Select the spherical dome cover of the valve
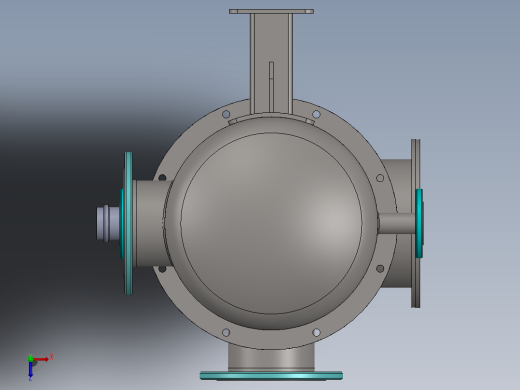This screenshot has width=520, height=390. 271,223
